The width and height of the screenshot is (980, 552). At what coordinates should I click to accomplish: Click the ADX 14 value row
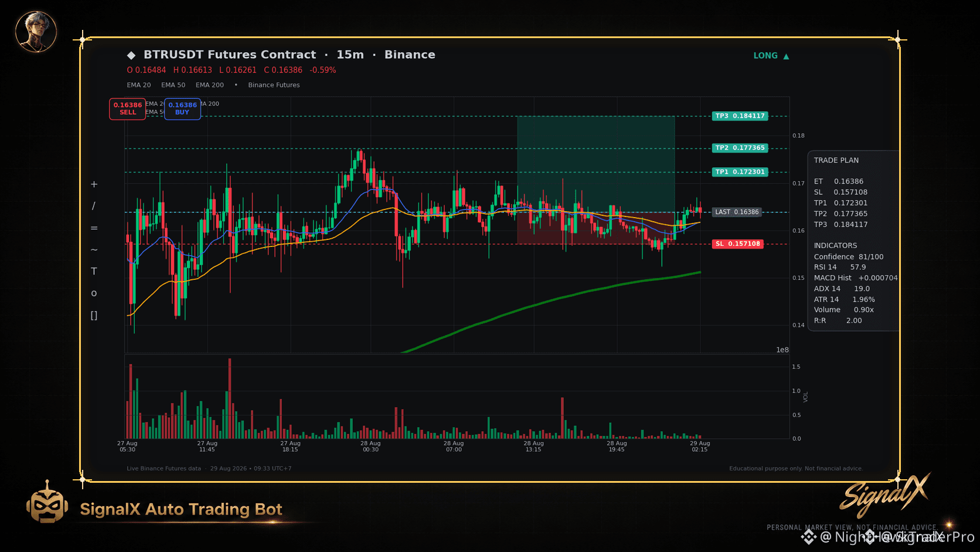point(842,289)
